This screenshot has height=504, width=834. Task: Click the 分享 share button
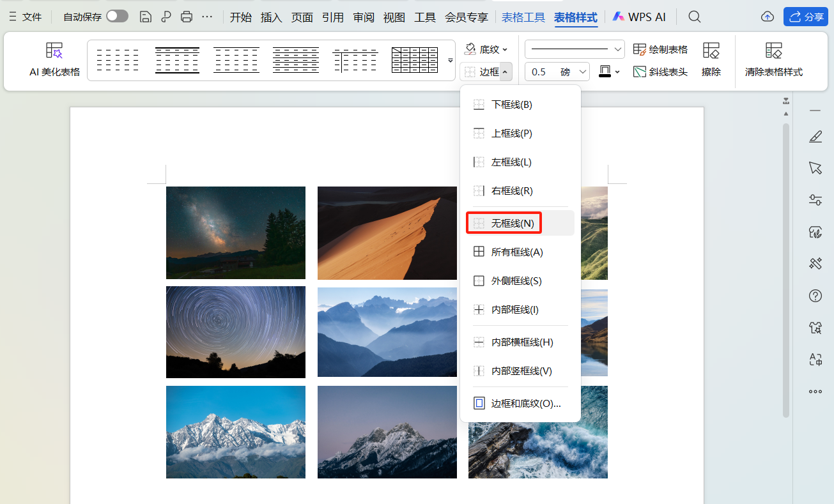pyautogui.click(x=805, y=17)
